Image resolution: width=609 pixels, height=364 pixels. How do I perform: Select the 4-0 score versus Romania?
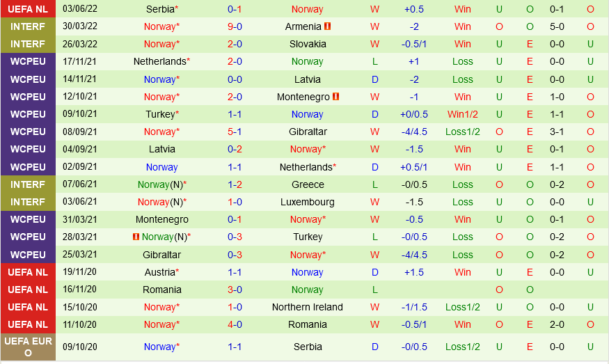pyautogui.click(x=235, y=324)
